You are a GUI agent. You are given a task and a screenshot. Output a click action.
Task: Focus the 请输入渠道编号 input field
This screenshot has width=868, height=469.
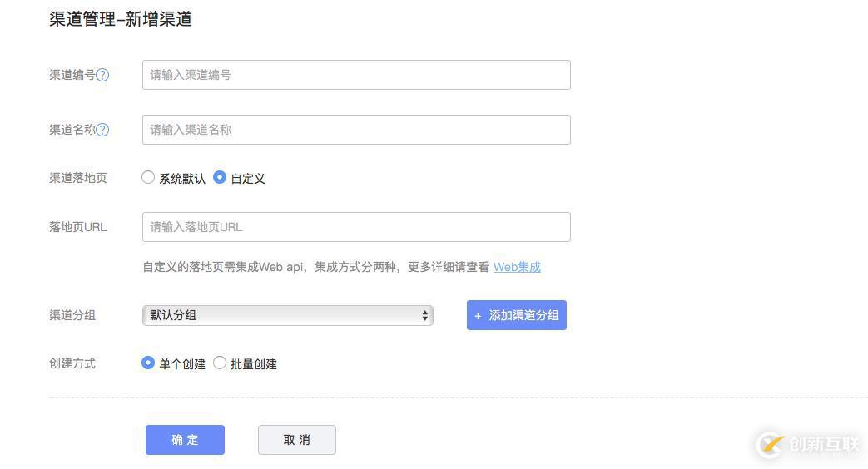click(356, 75)
